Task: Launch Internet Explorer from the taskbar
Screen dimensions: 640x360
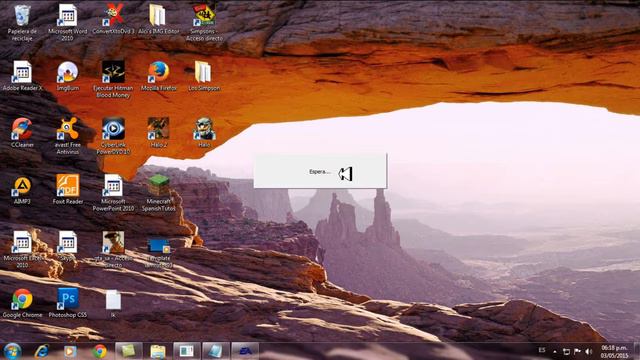Action: (x=42, y=351)
